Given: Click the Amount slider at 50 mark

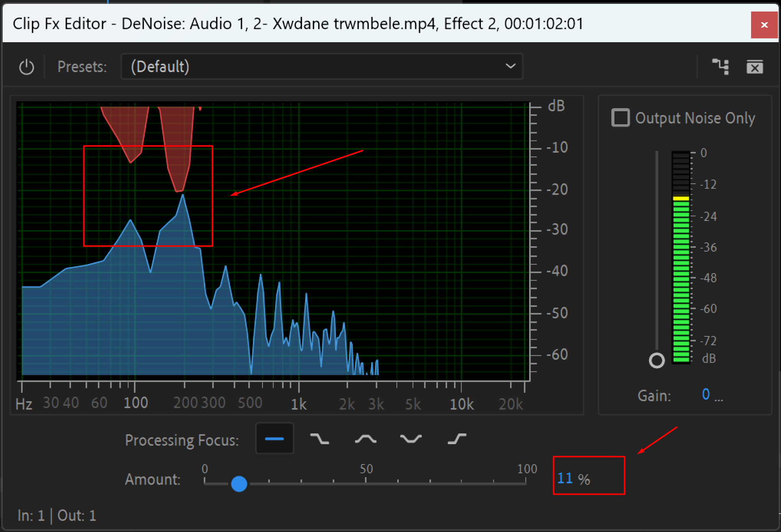Looking at the screenshot, I should click(x=366, y=484).
